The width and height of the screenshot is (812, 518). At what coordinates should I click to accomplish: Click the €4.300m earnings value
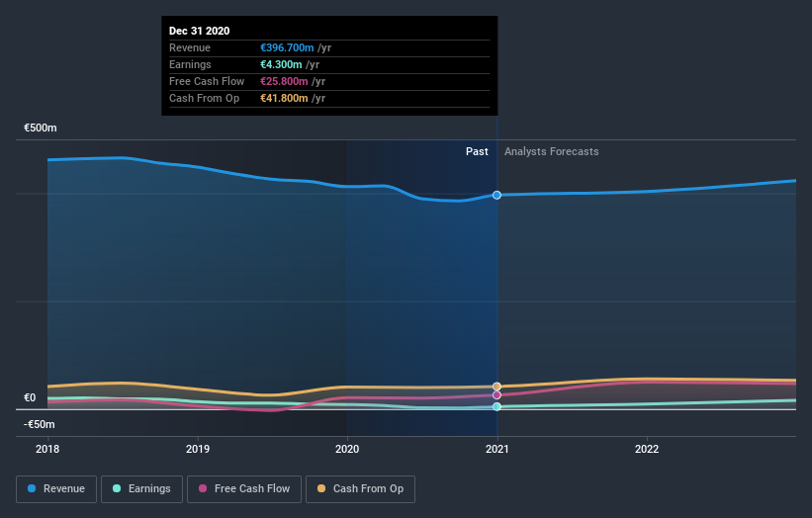[x=281, y=64]
